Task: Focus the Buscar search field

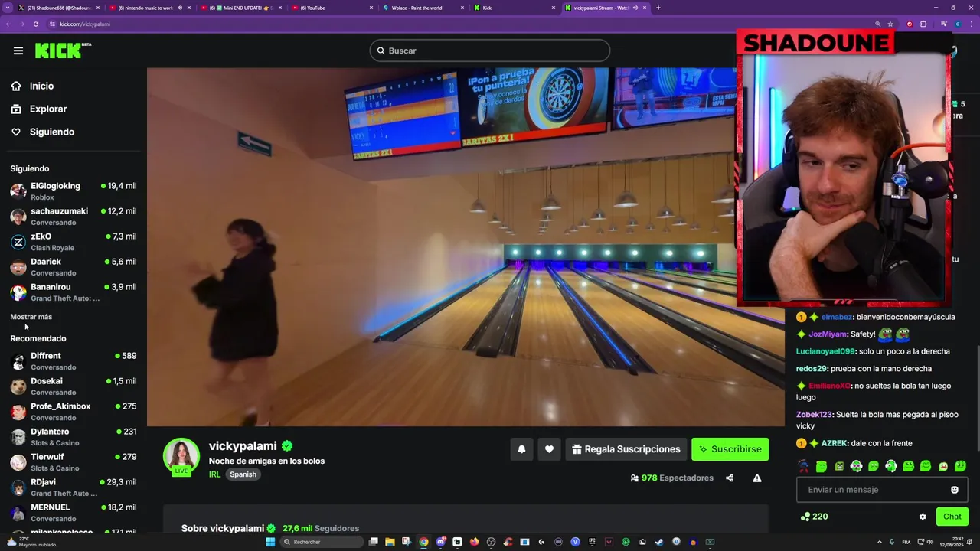Action: 490,51
